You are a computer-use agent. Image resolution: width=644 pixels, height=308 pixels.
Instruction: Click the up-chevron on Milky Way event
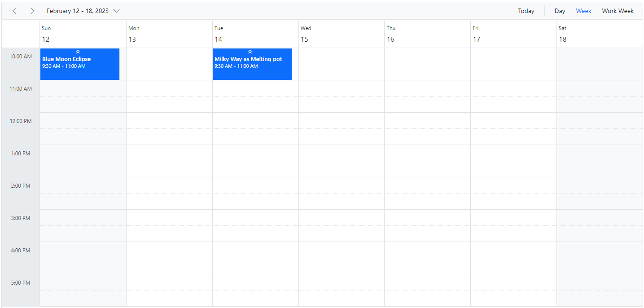pos(250,52)
